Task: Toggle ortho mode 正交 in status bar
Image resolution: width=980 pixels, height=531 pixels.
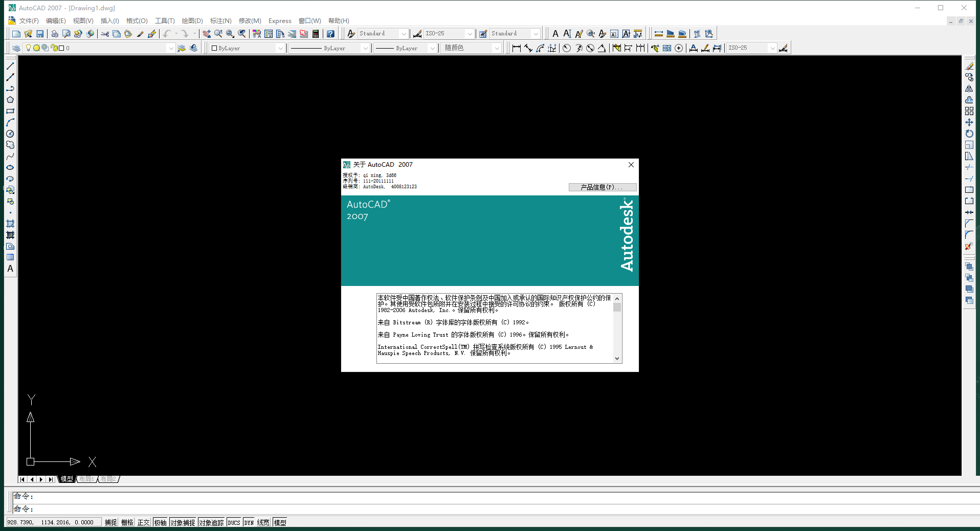Action: 143,522
